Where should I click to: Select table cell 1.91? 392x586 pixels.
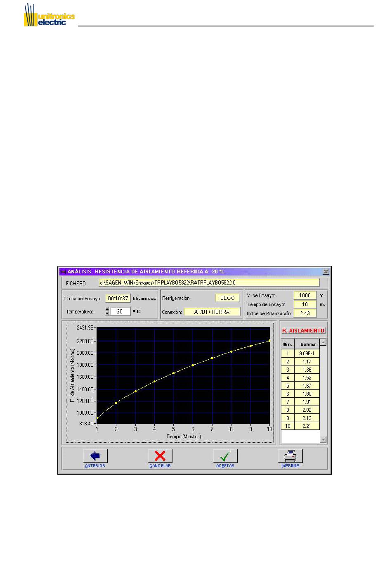tap(307, 402)
